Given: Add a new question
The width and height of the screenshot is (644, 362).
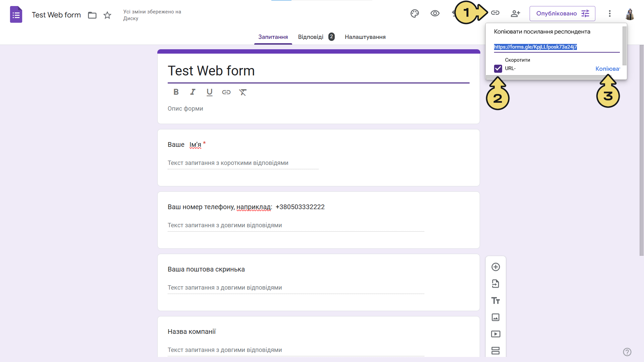Looking at the screenshot, I should [496, 267].
